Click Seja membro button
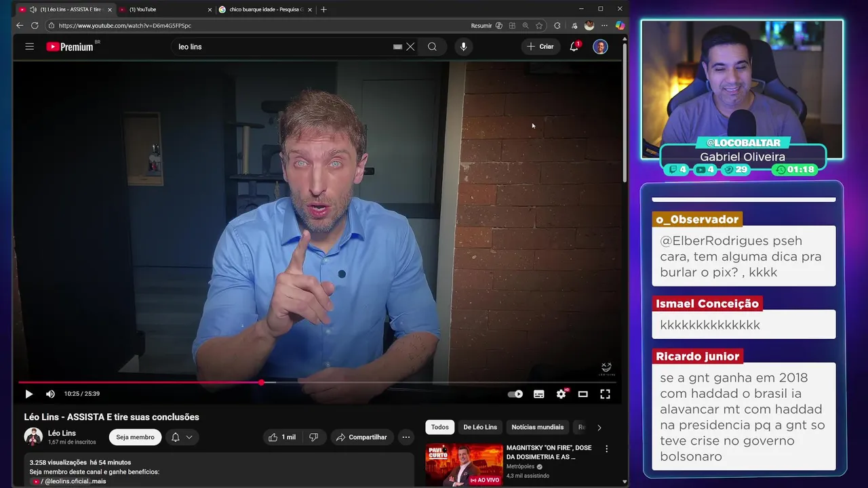Viewport: 868px width, 488px height. 135,437
